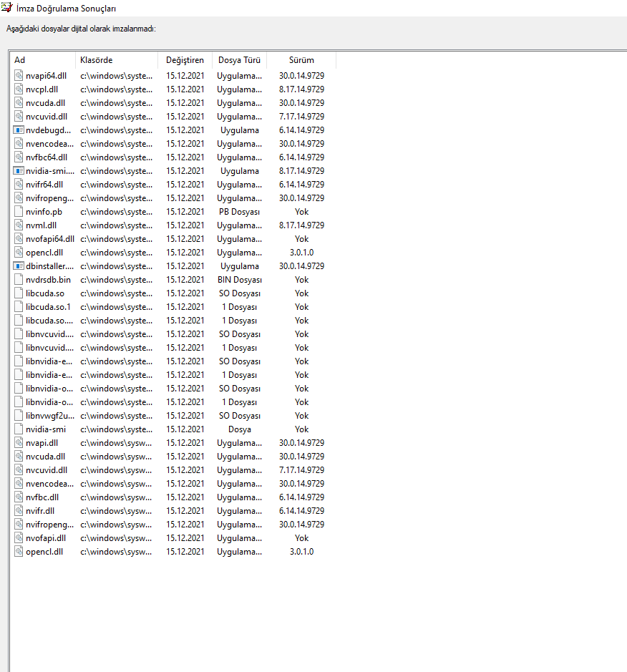The height and width of the screenshot is (672, 627).
Task: Click the nvfbc64.dll file icon
Action: coord(19,157)
